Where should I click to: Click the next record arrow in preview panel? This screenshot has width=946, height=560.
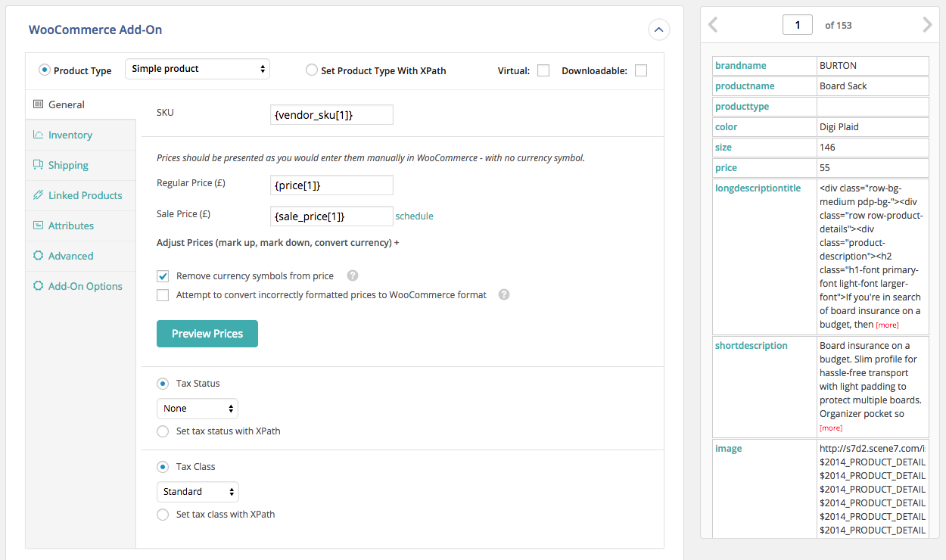coord(927,25)
